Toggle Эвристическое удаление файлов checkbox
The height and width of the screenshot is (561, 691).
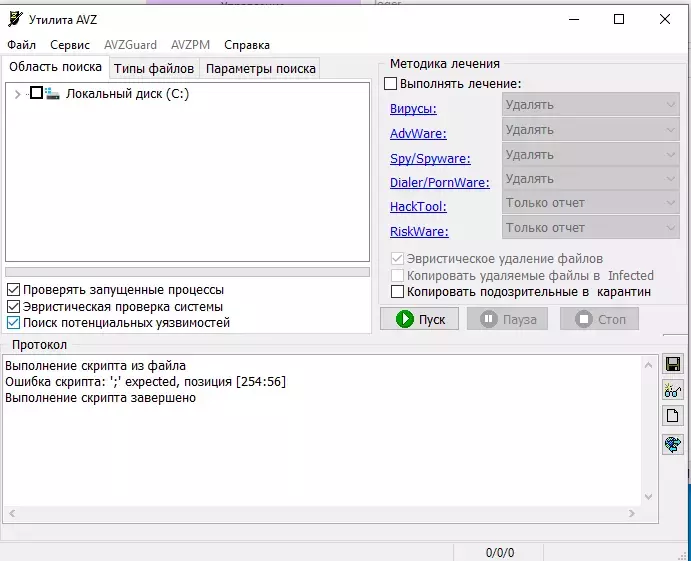click(397, 259)
